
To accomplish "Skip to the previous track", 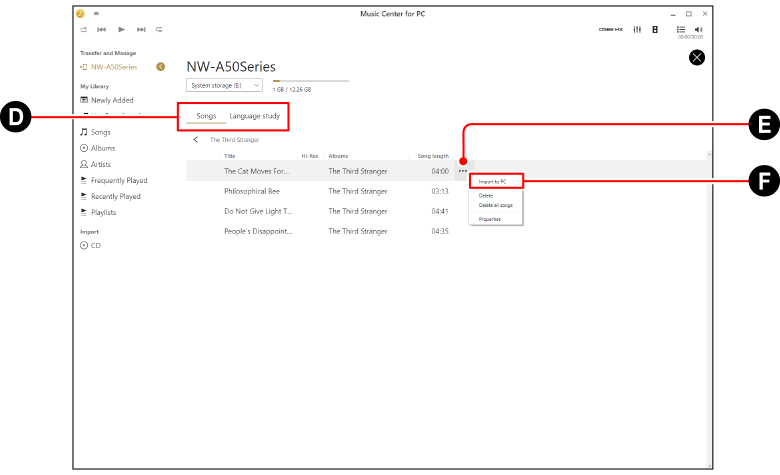I will pyautogui.click(x=102, y=30).
